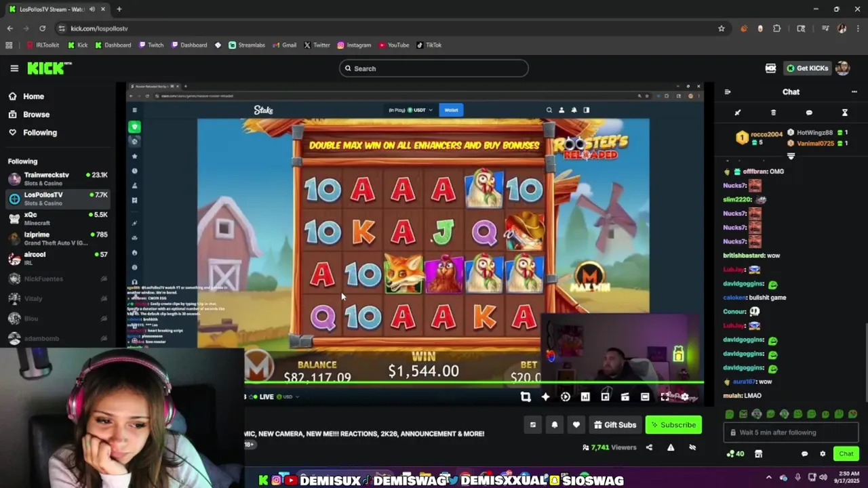Open Chrome extensions puzzle icon
Image resolution: width=868 pixels, height=488 pixels.
pyautogui.click(x=777, y=28)
